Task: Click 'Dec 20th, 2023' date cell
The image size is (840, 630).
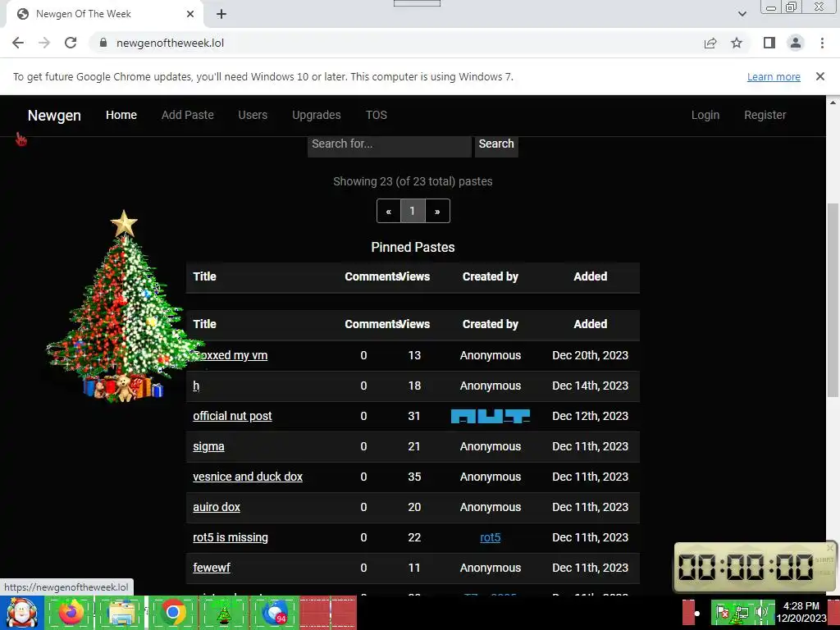Action: point(591,356)
